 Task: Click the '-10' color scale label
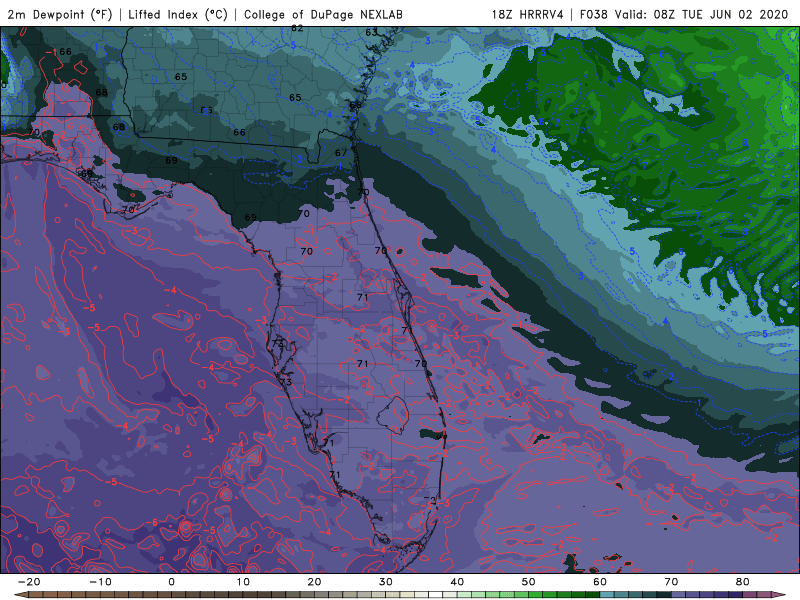pyautogui.click(x=100, y=582)
